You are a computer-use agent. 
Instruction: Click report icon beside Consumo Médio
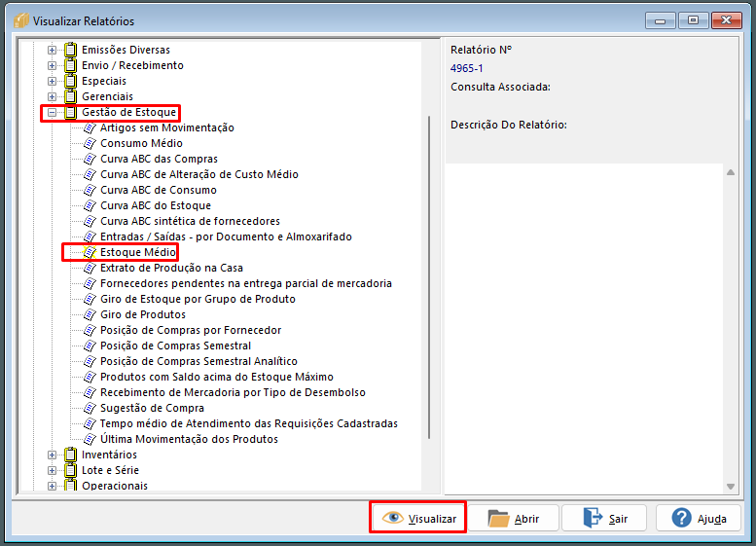[90, 143]
